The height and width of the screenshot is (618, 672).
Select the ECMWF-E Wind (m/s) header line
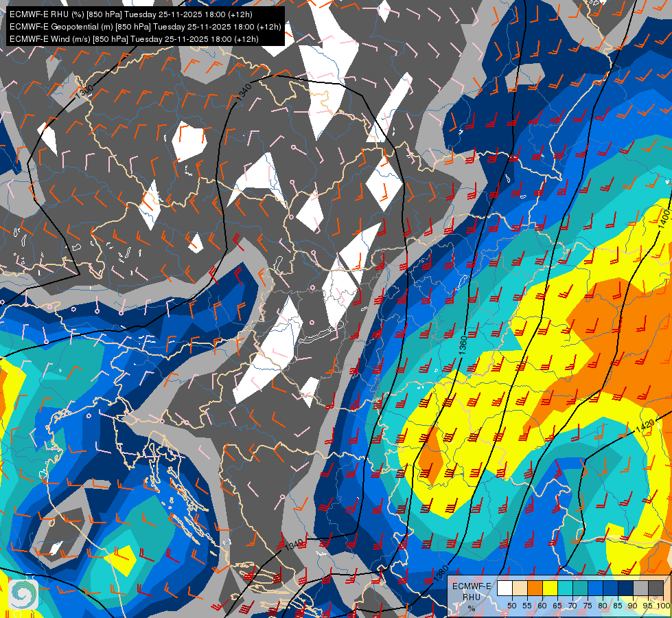tap(134, 39)
